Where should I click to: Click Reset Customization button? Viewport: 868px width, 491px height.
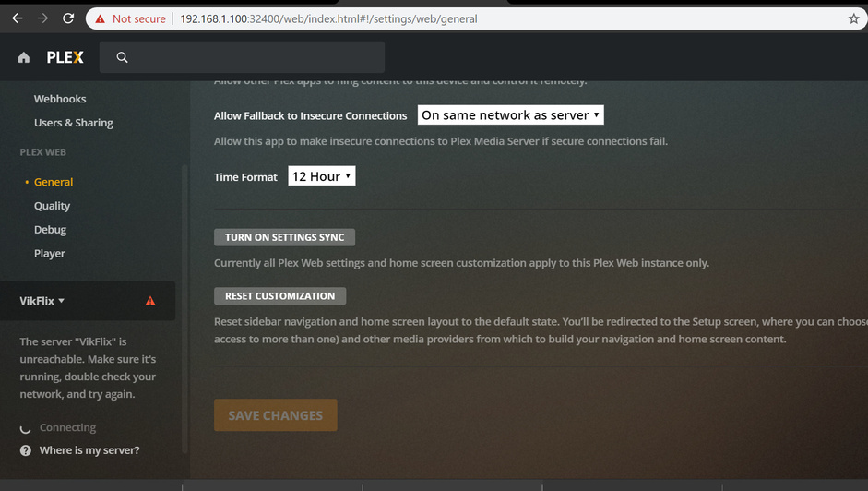click(x=280, y=296)
